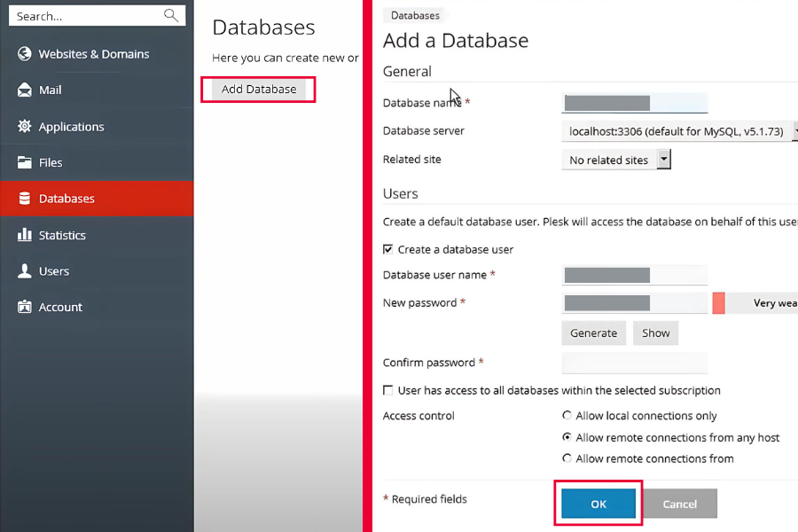This screenshot has height=532, width=798.
Task: Click the search magnifier icon
Action: click(171, 16)
